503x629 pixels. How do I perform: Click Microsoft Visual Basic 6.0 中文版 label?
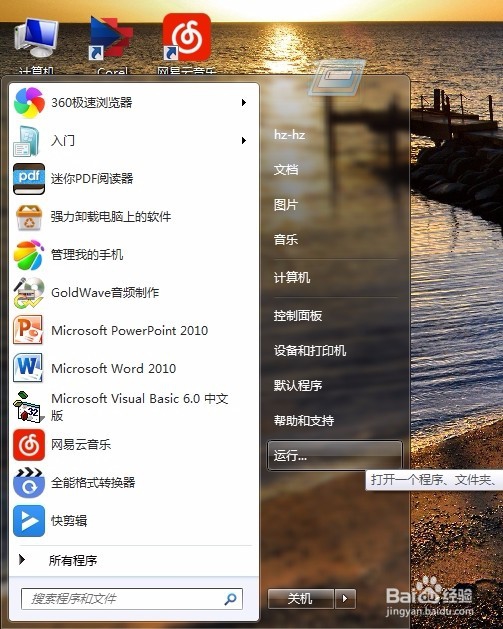(x=140, y=407)
